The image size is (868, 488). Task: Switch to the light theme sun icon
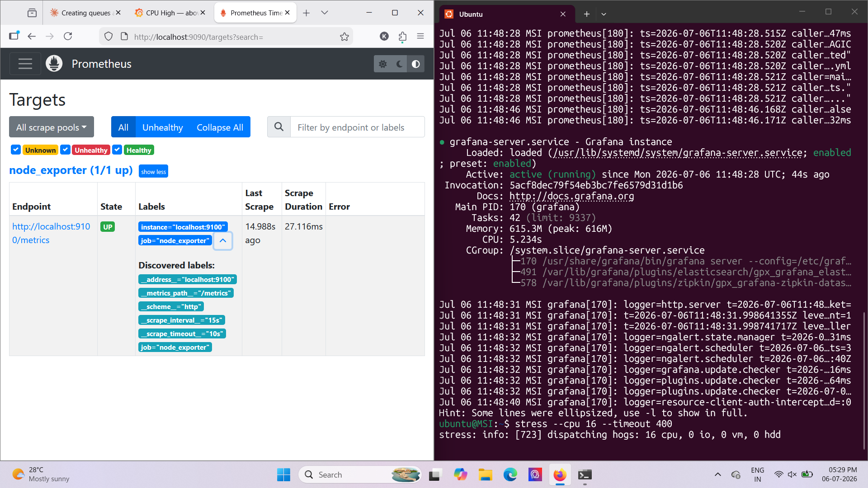382,64
